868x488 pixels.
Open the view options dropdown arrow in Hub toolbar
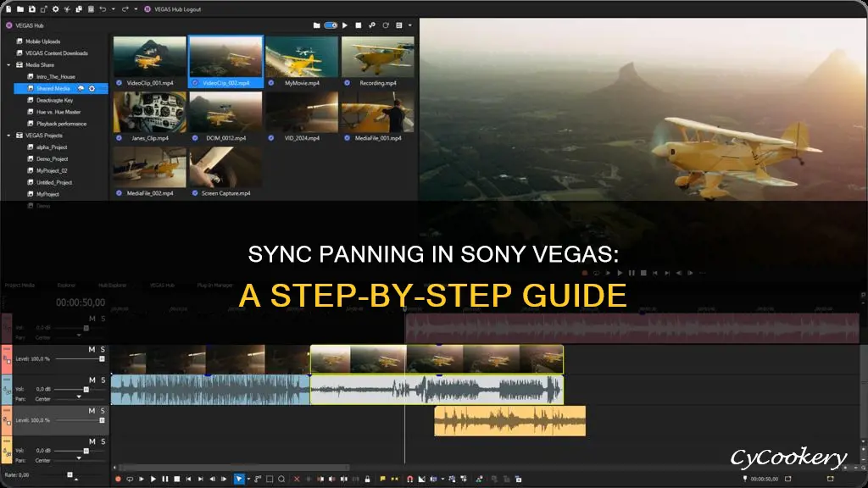pos(409,25)
